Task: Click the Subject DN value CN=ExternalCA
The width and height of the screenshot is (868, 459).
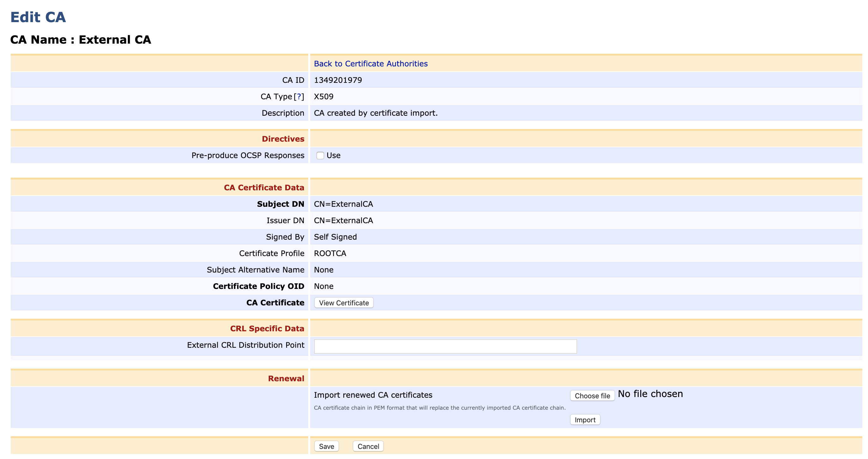Action: tap(343, 204)
